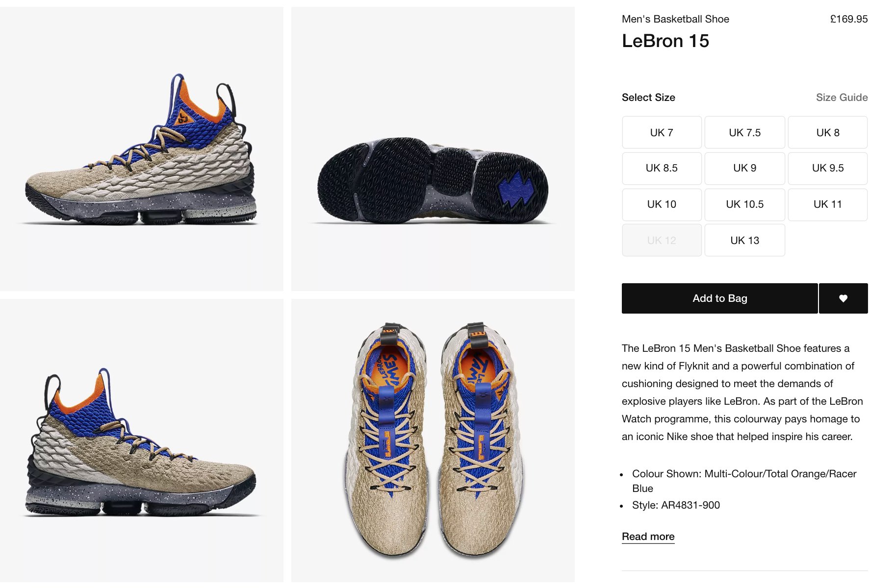
Task: Click the LeBron 15 product title
Action: click(x=665, y=41)
